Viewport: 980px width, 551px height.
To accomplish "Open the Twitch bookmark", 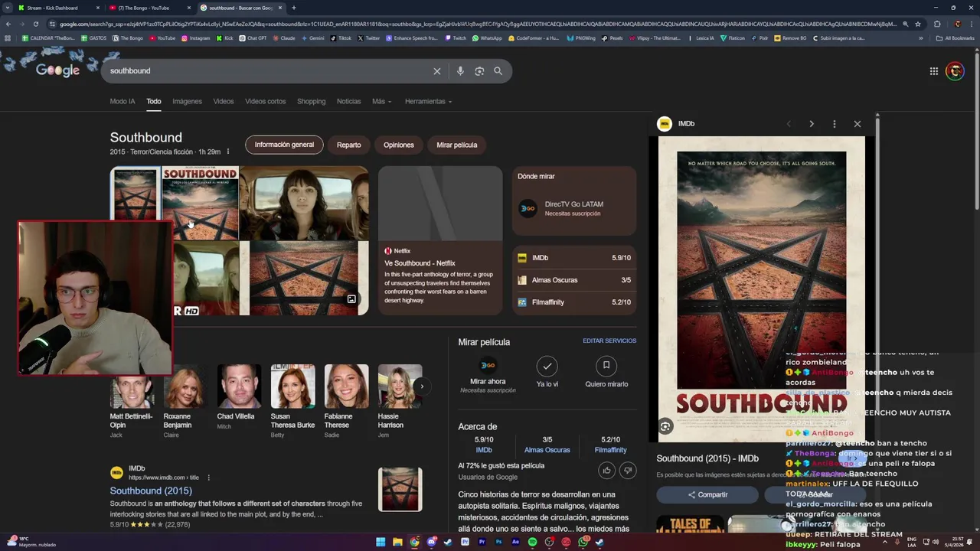I will pyautogui.click(x=456, y=38).
